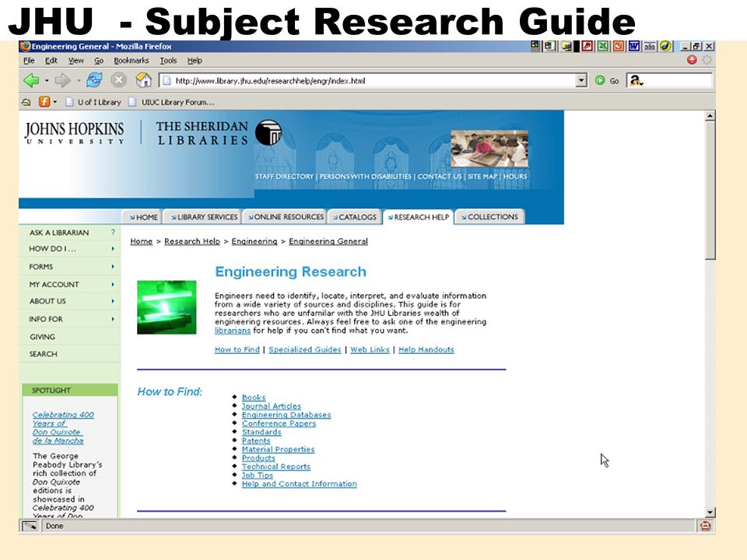Image resolution: width=747 pixels, height=560 pixels.
Task: Expand the INFO FOR sidebar submenu
Action: pyautogui.click(x=113, y=319)
